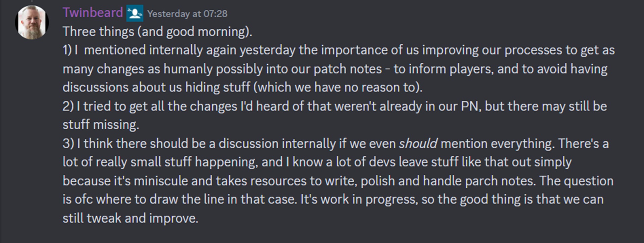This screenshot has width=644, height=243.
Task: Click the '2)' list number
Action: click(68, 106)
